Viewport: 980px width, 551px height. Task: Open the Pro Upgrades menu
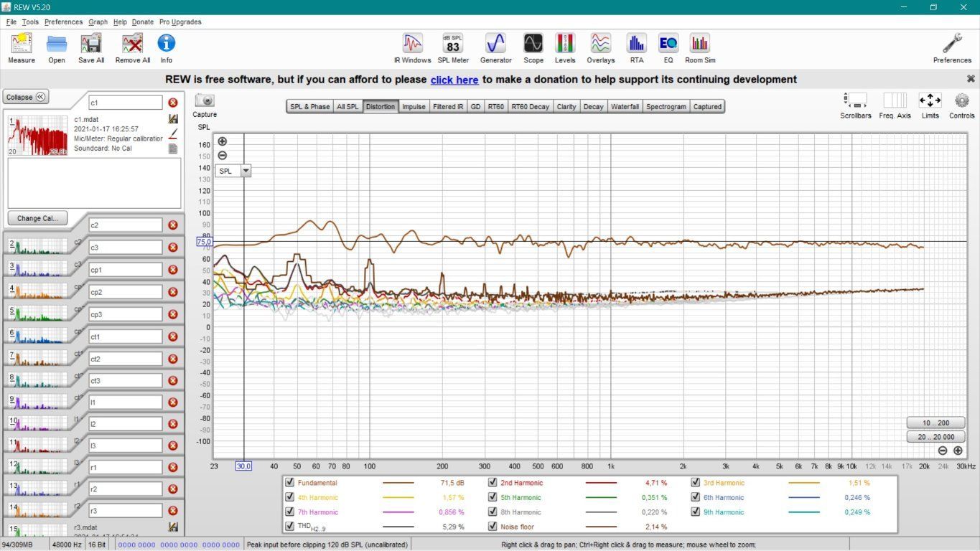click(x=180, y=22)
